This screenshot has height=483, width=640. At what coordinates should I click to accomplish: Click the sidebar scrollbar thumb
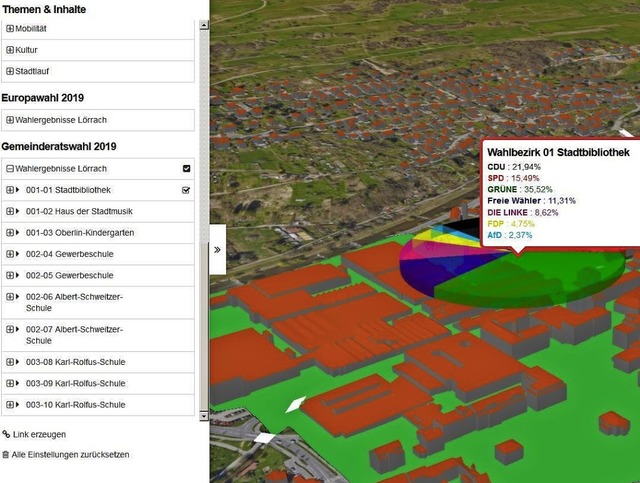[204, 327]
